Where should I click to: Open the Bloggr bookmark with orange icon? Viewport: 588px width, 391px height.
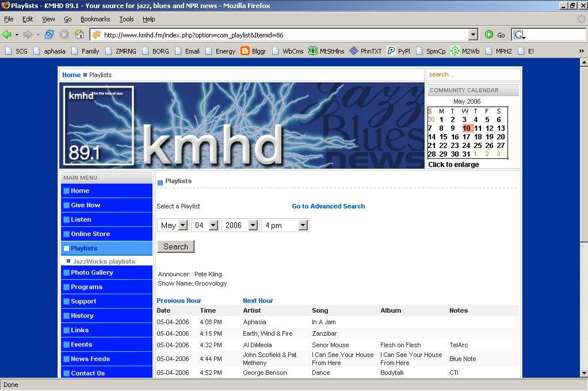tap(244, 51)
